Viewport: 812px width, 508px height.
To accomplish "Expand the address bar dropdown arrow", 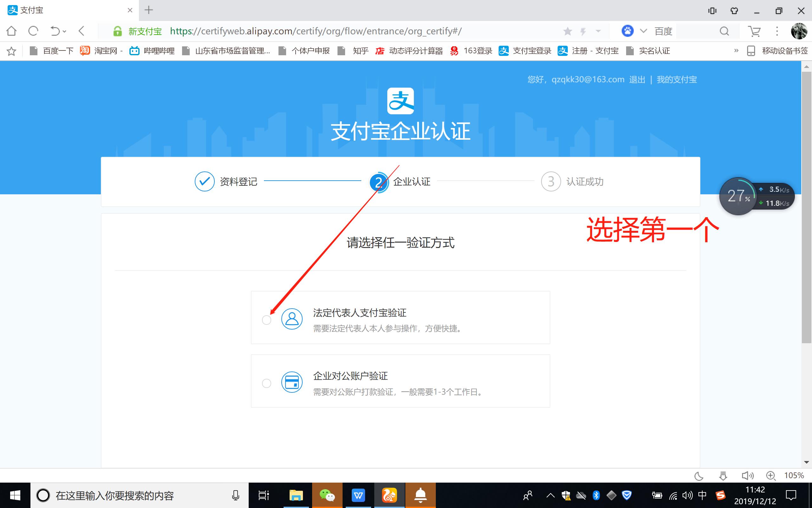I will tap(598, 31).
